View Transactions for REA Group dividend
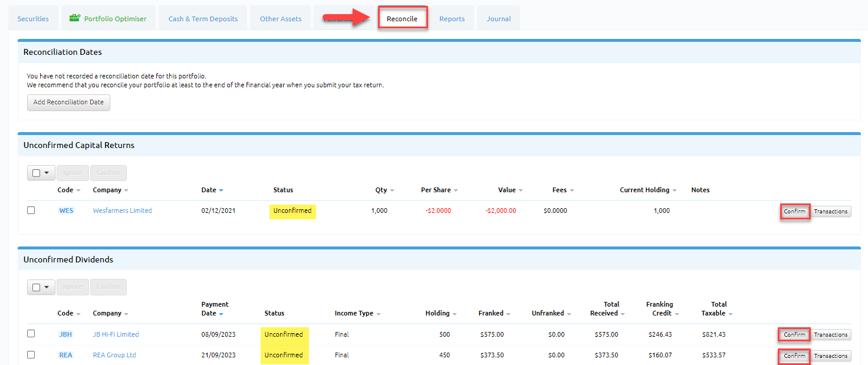The width and height of the screenshot is (868, 365). pos(830,356)
